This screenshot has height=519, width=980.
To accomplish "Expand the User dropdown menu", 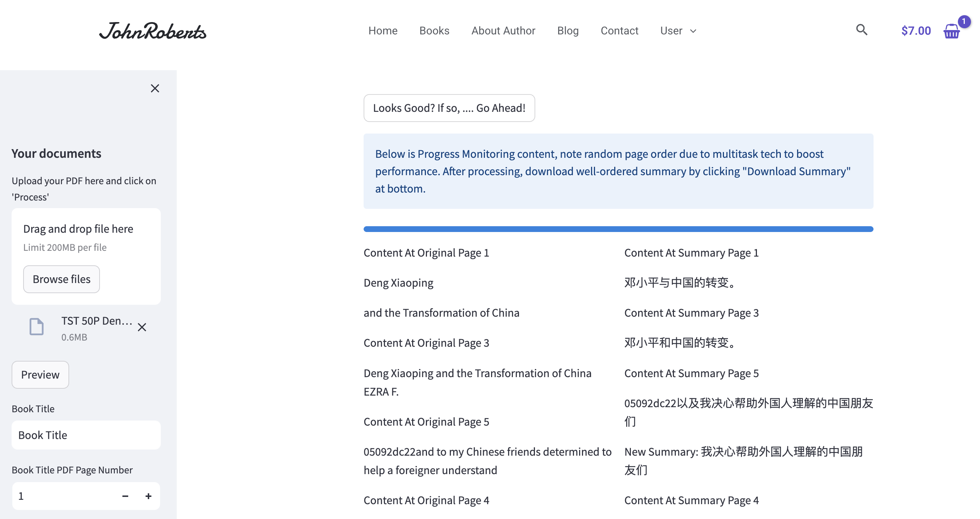I will pyautogui.click(x=678, y=30).
